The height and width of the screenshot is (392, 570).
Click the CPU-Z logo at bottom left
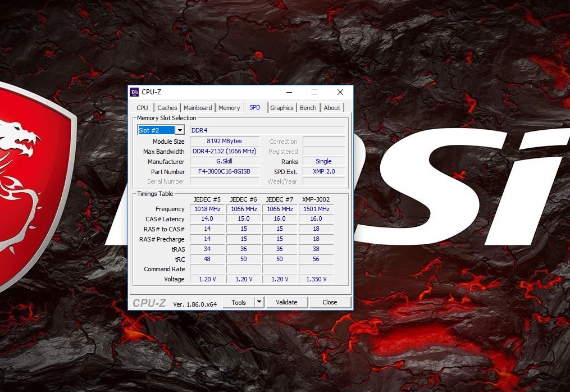[x=150, y=302]
